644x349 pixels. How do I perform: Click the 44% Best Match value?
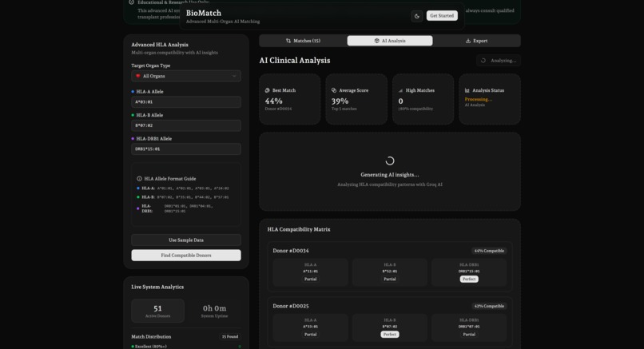(273, 101)
